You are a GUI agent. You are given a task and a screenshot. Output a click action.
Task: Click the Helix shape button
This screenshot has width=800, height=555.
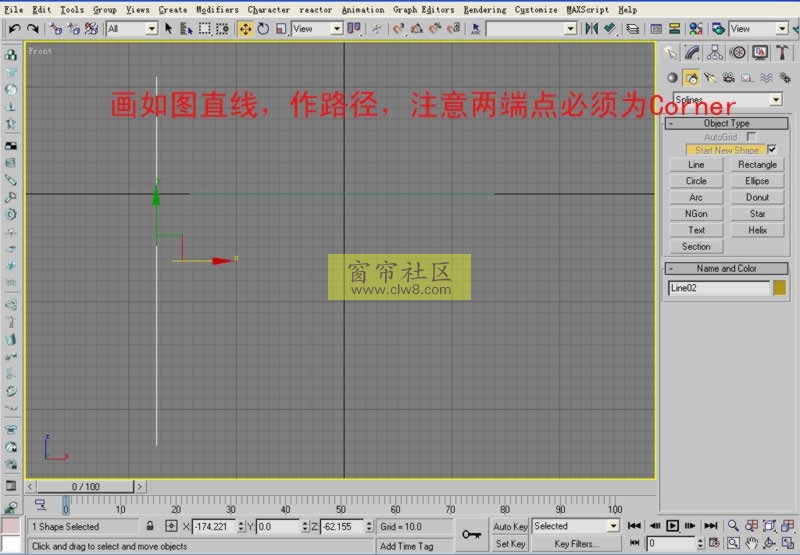click(757, 230)
